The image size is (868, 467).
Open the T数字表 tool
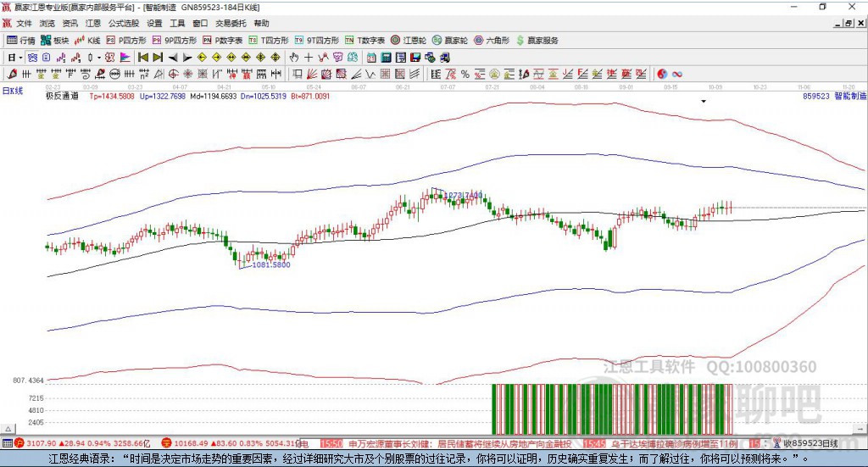point(364,41)
